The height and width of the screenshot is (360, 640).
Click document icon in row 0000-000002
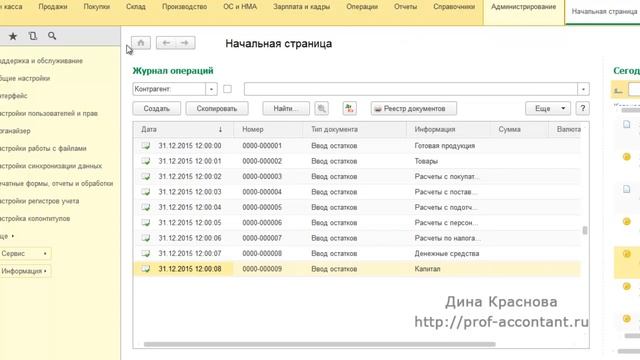click(146, 161)
